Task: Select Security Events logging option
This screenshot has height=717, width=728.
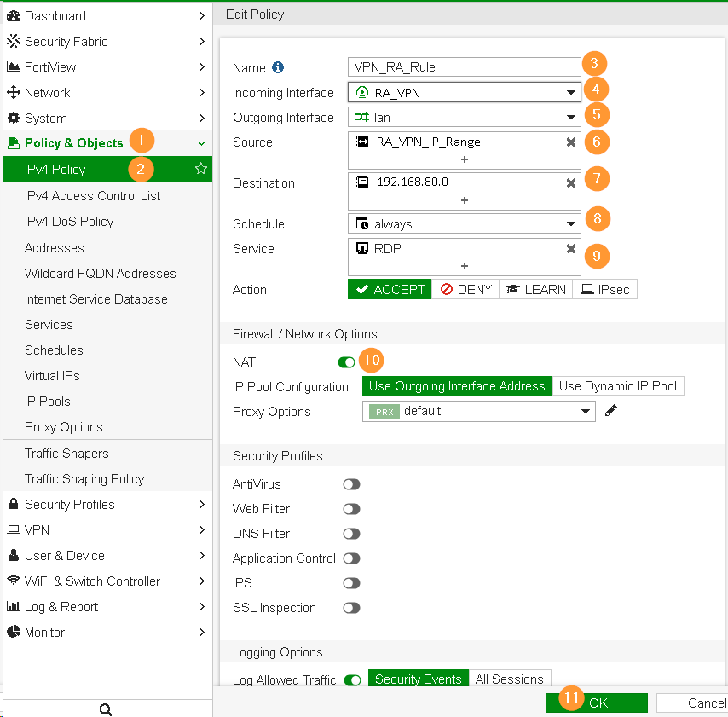Action: (x=419, y=679)
